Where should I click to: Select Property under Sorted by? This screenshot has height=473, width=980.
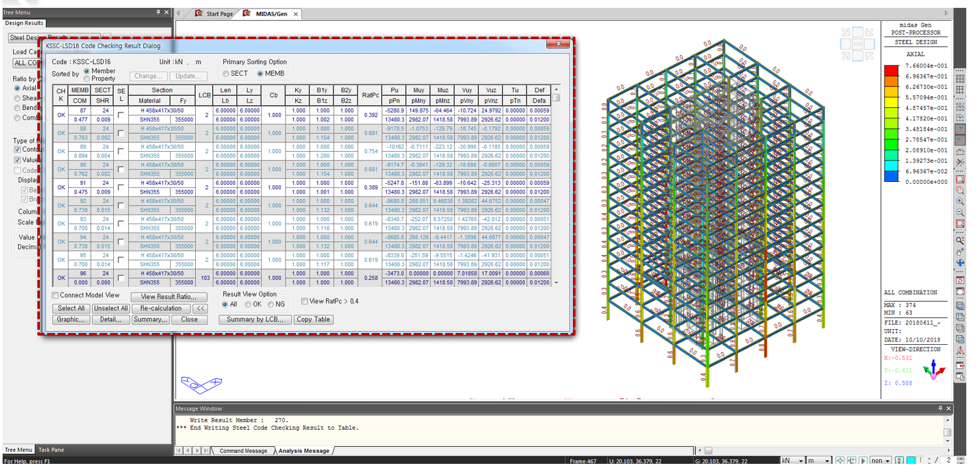(x=87, y=79)
